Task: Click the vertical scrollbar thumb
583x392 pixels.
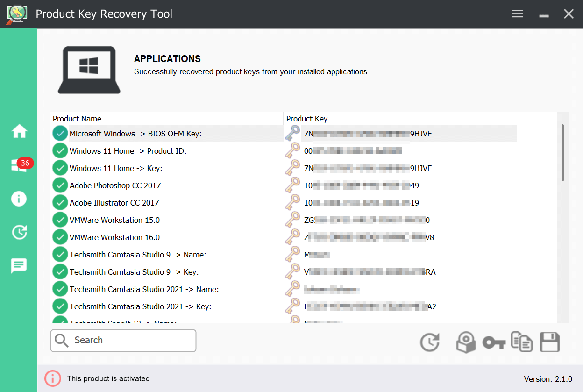Action: 562,152
